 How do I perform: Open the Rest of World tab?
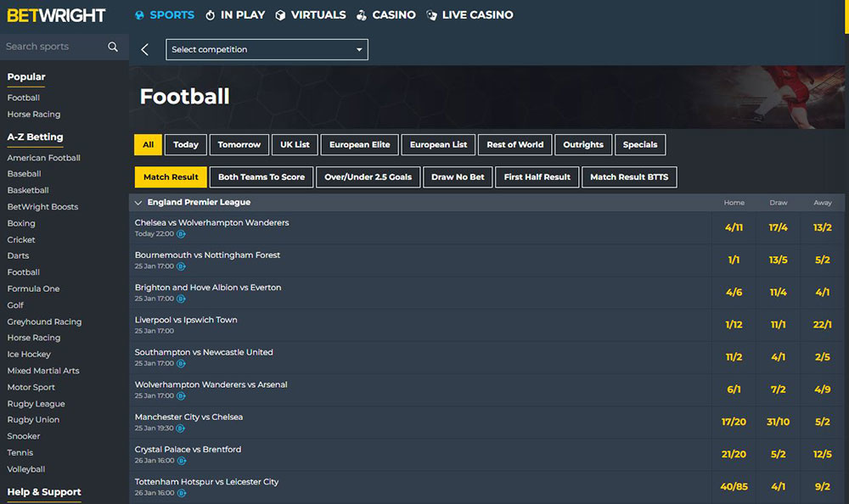point(515,144)
